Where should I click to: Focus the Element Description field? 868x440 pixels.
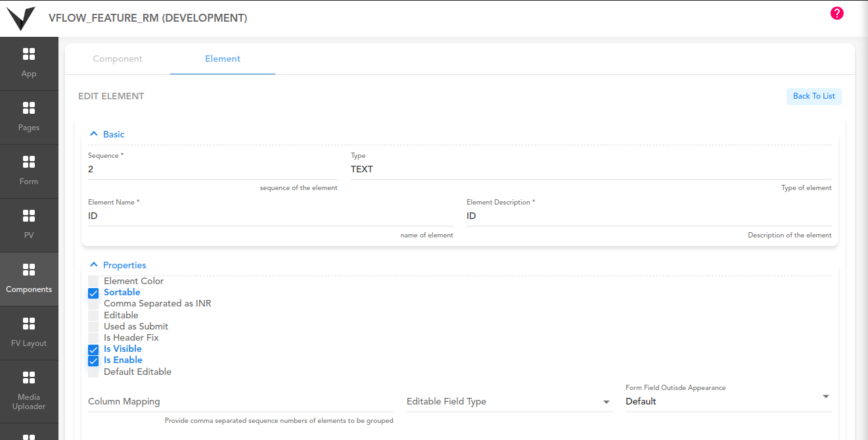[649, 216]
